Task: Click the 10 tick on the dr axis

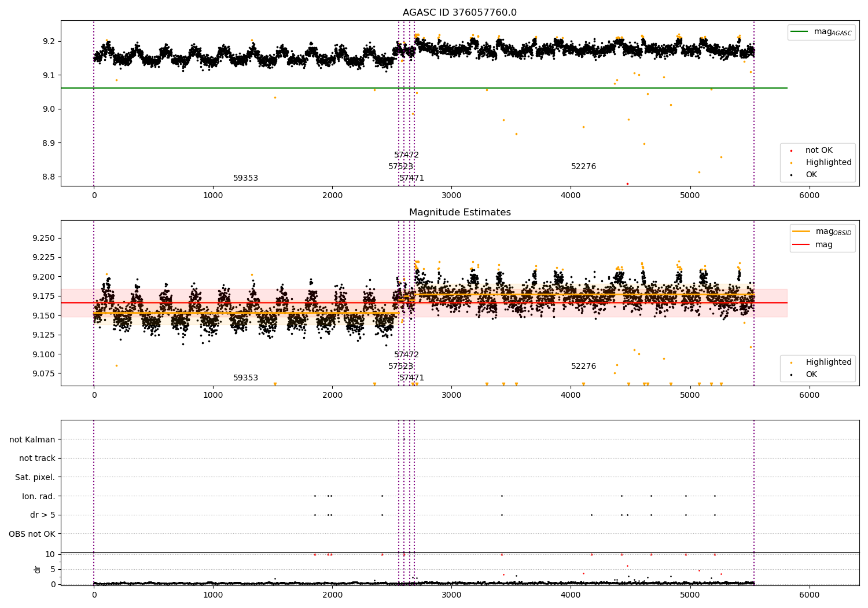Action: pos(50,555)
